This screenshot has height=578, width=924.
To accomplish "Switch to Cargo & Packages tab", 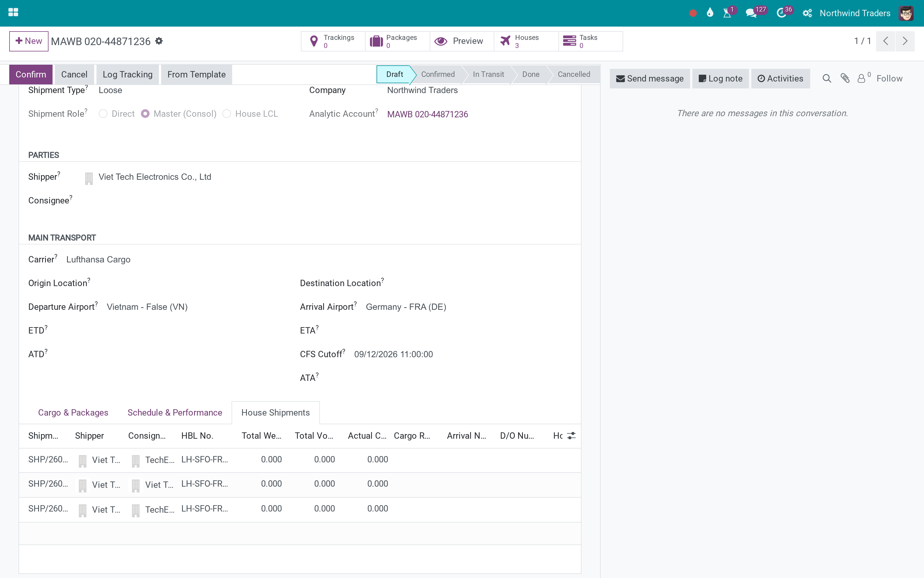I will tap(73, 412).
